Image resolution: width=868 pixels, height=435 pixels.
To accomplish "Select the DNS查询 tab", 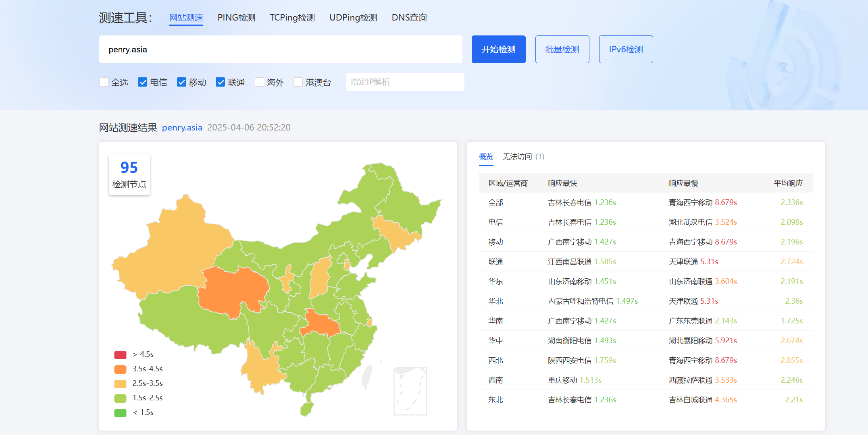I will point(409,18).
